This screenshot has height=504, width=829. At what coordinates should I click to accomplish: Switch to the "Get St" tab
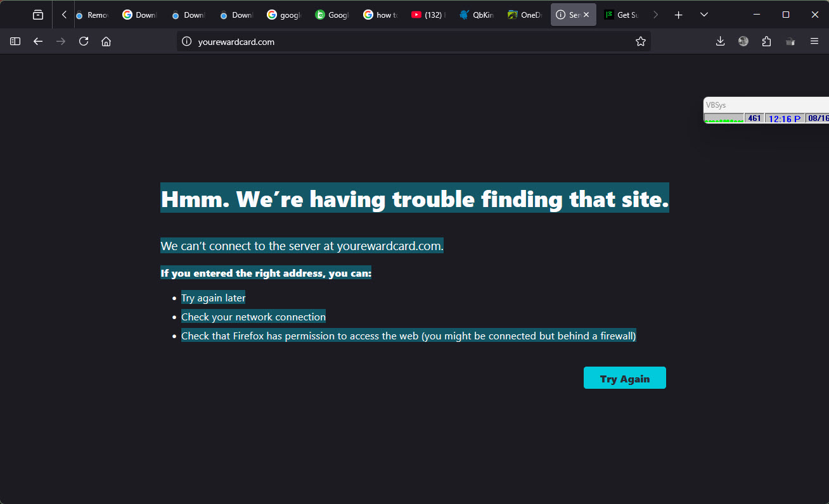[622, 15]
